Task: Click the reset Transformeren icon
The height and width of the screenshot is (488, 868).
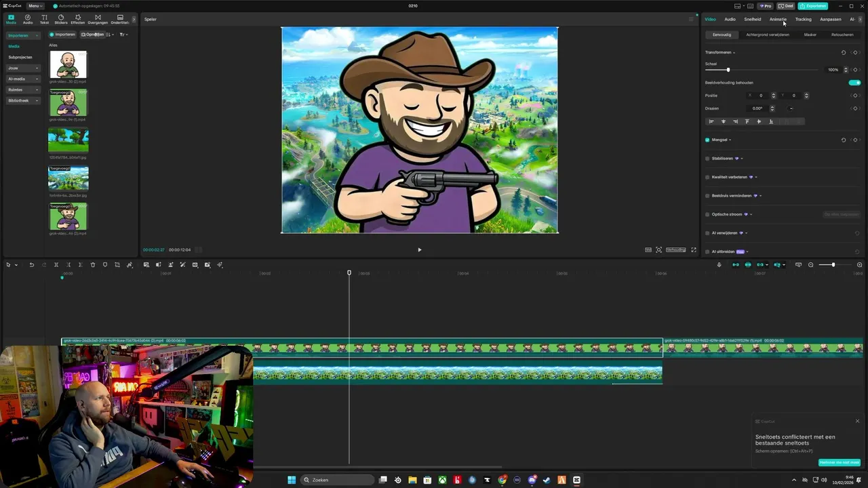Action: pos(844,52)
